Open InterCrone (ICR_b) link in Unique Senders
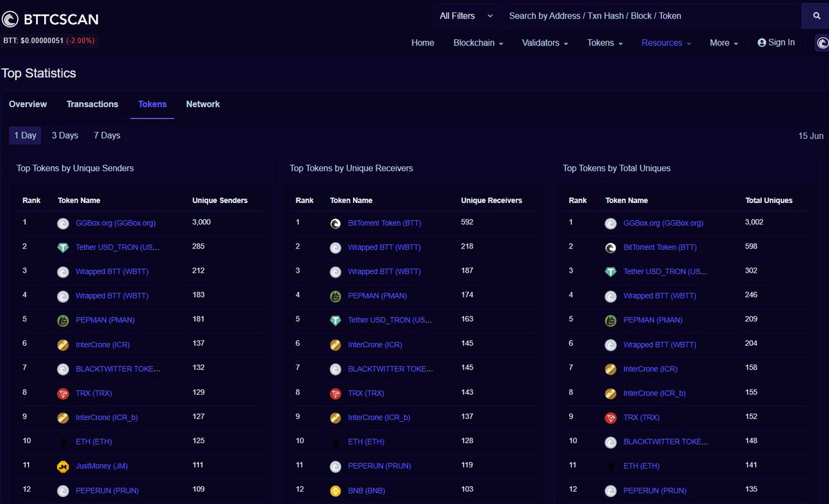The width and height of the screenshot is (829, 504). tap(107, 418)
